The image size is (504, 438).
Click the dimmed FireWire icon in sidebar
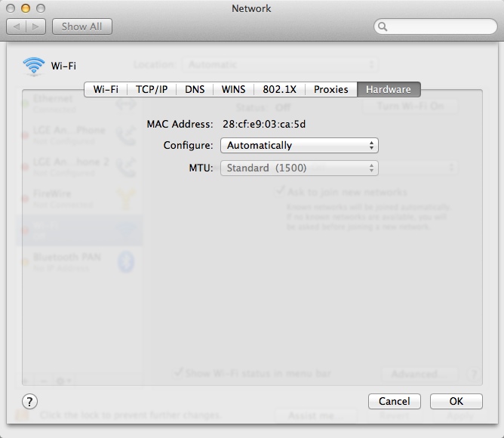click(x=126, y=197)
